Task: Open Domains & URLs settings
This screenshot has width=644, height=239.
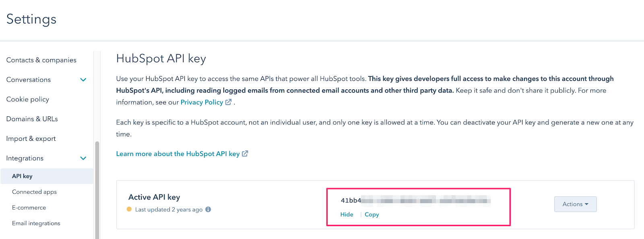Action: (32, 119)
